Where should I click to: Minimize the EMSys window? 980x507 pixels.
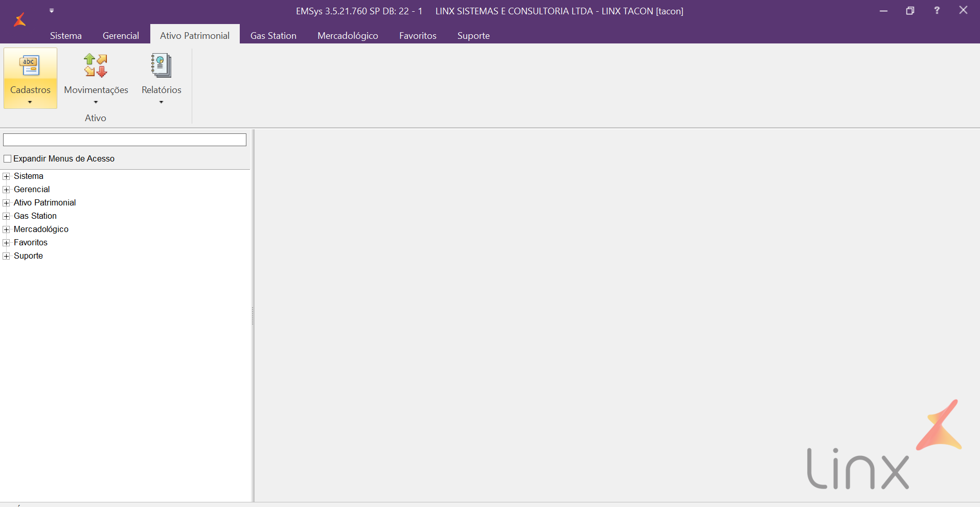pos(883,10)
